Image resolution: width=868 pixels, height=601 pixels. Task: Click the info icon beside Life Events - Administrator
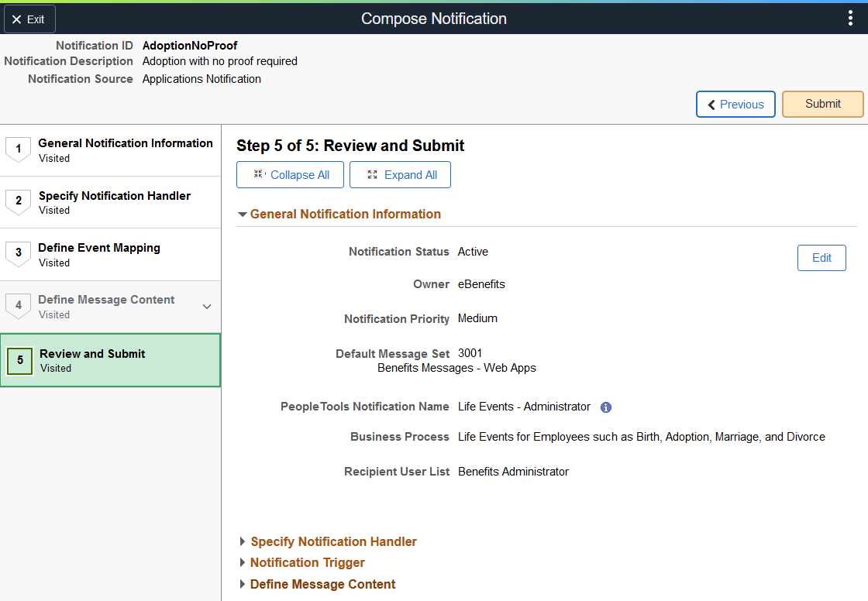click(606, 407)
